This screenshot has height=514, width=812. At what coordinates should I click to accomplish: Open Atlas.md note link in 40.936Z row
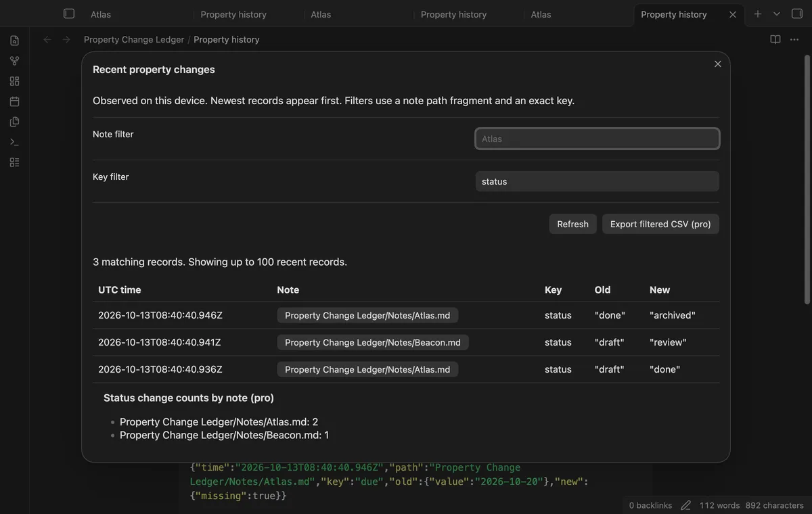click(367, 369)
